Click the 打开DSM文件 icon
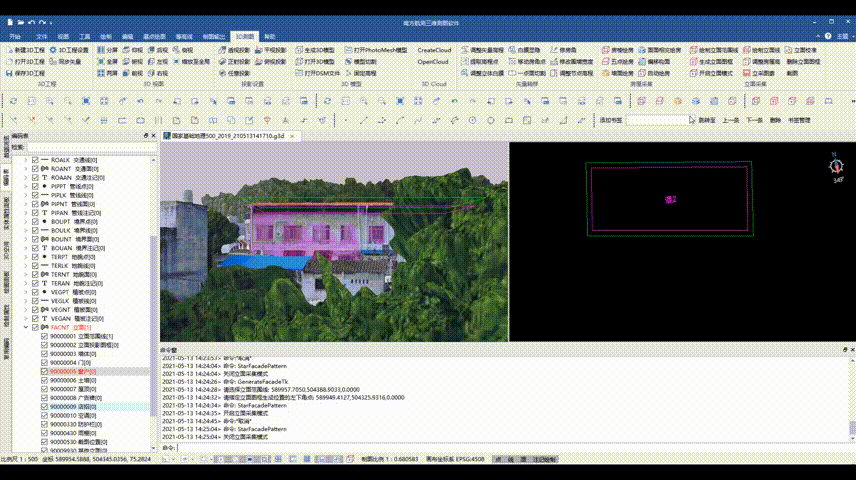 click(299, 73)
